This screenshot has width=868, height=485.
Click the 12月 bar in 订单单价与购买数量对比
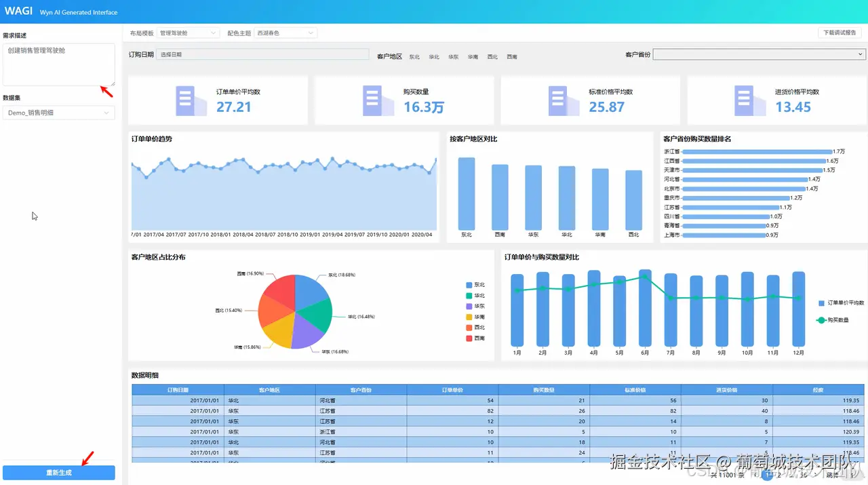pyautogui.click(x=799, y=309)
